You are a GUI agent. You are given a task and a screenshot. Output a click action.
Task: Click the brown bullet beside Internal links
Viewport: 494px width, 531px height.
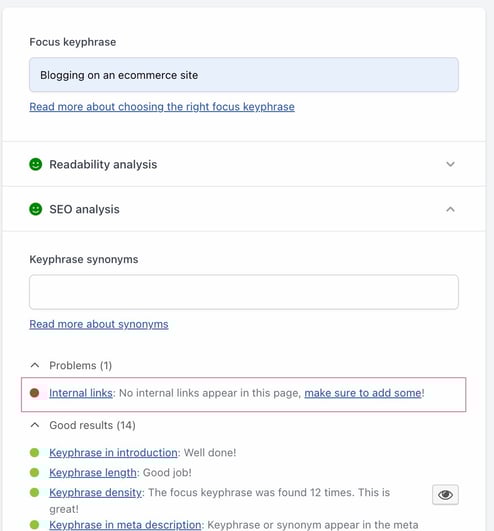(x=35, y=393)
